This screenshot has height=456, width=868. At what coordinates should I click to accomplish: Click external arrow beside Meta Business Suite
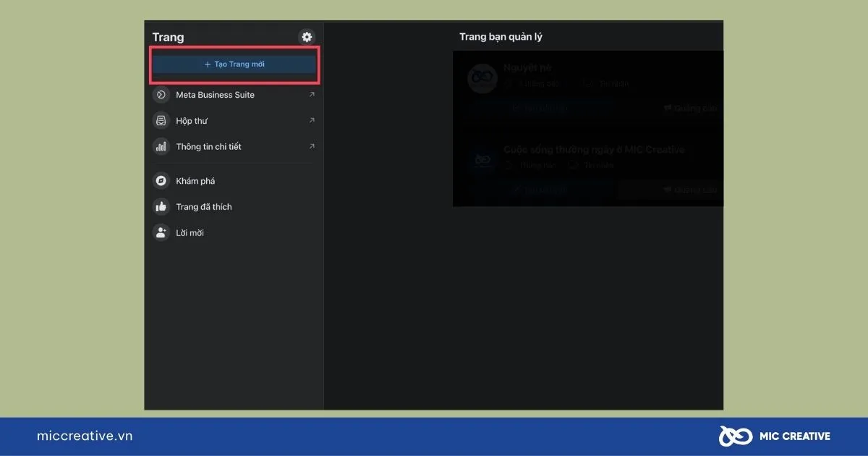coord(312,95)
